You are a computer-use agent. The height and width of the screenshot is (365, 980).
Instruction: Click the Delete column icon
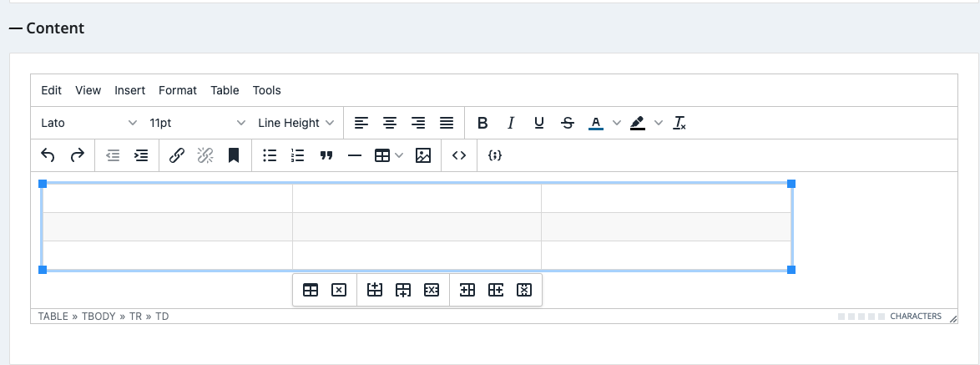point(523,290)
